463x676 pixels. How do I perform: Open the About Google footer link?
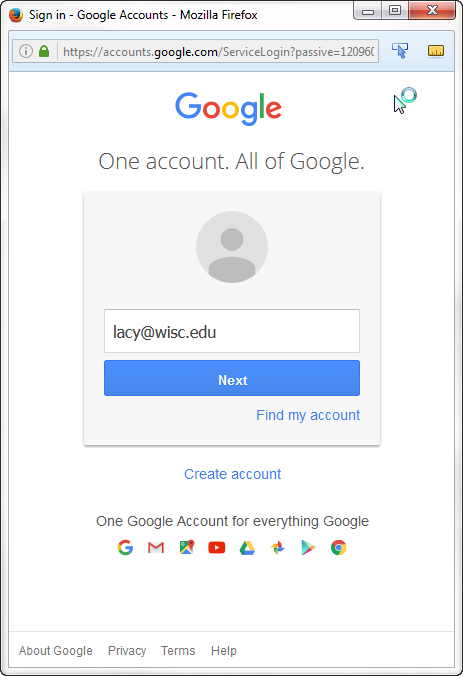click(56, 651)
